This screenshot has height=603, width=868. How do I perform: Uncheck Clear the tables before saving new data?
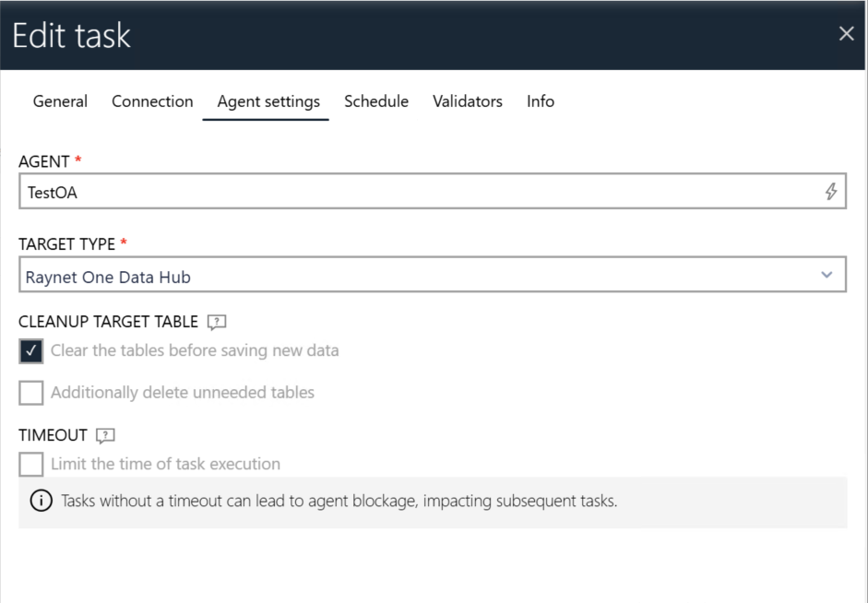tap(30, 351)
